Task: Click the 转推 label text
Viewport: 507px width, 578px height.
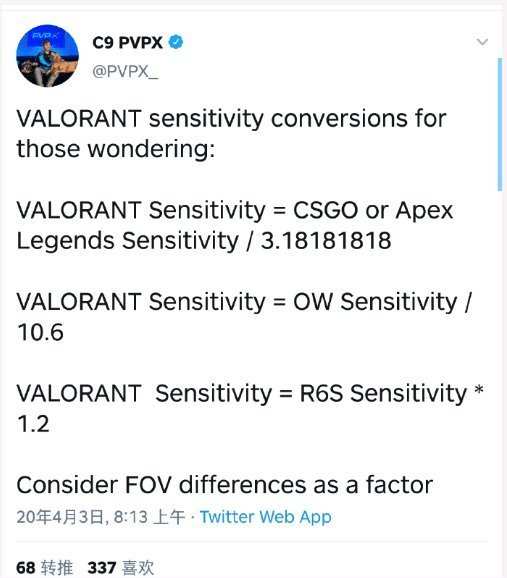Action: click(57, 567)
